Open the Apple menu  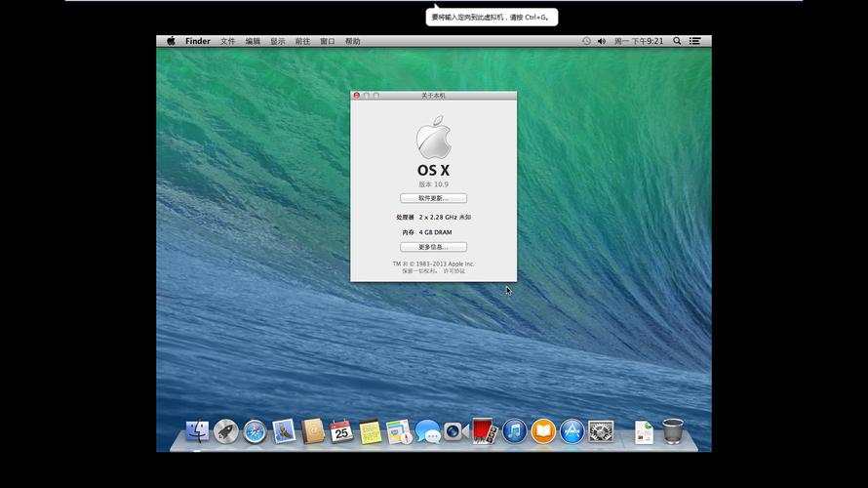171,41
